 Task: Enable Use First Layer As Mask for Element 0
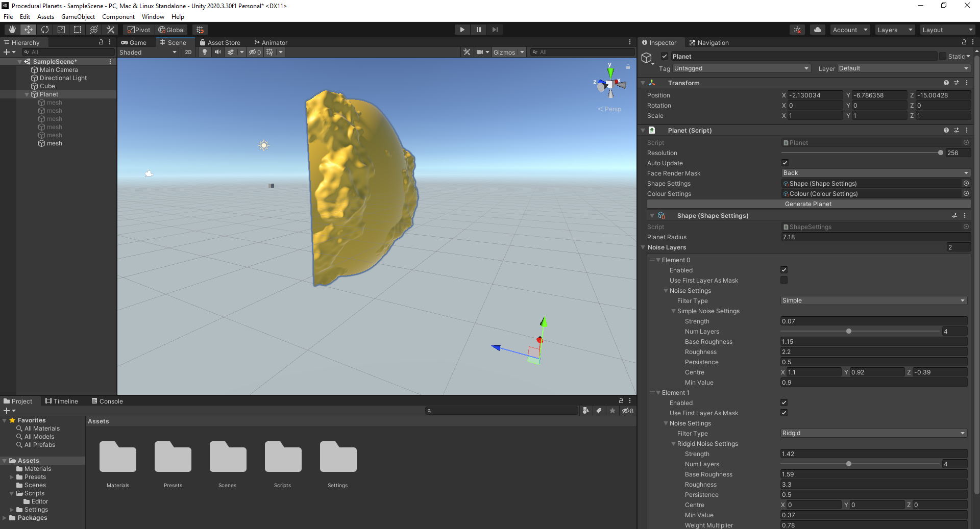785,280
